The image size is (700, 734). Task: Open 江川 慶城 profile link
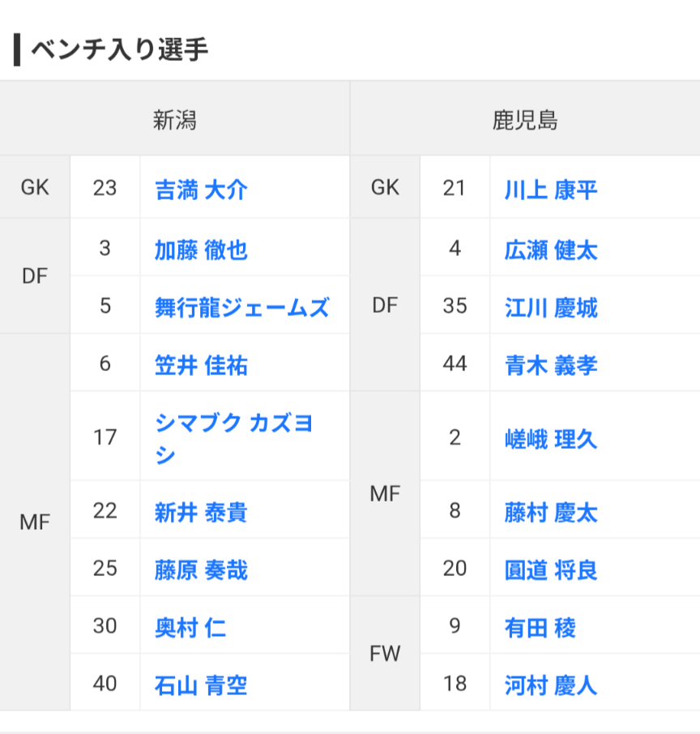click(551, 308)
